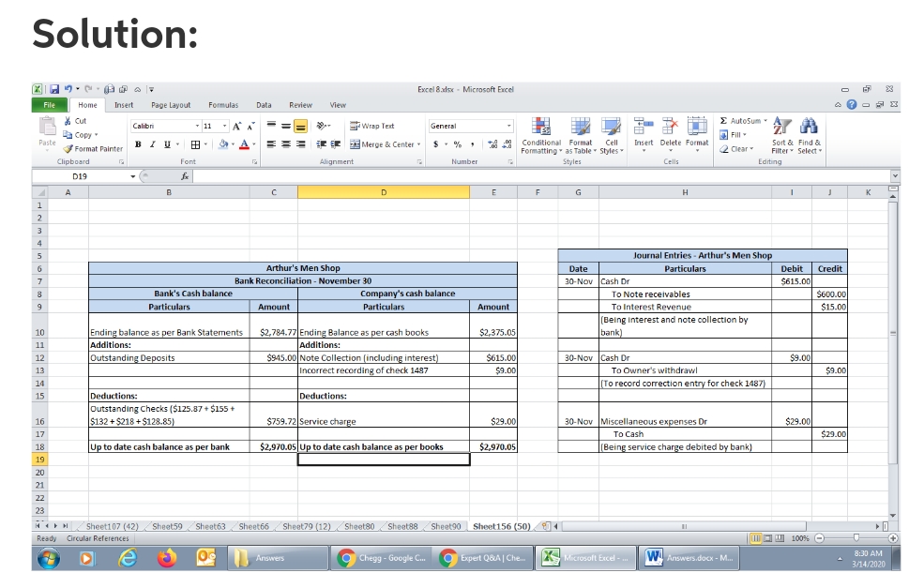Expand the General number format dropdown

(x=510, y=126)
